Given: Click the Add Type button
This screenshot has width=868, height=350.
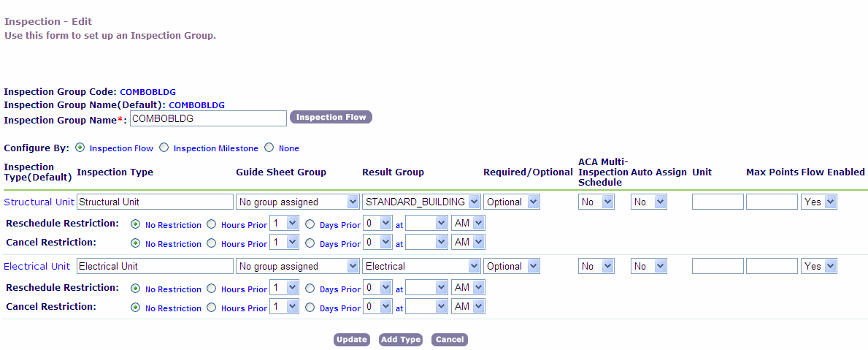Looking at the screenshot, I should (x=401, y=340).
